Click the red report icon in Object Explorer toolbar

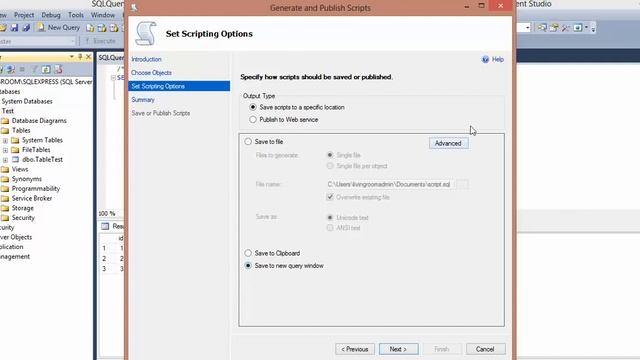click(x=58, y=69)
